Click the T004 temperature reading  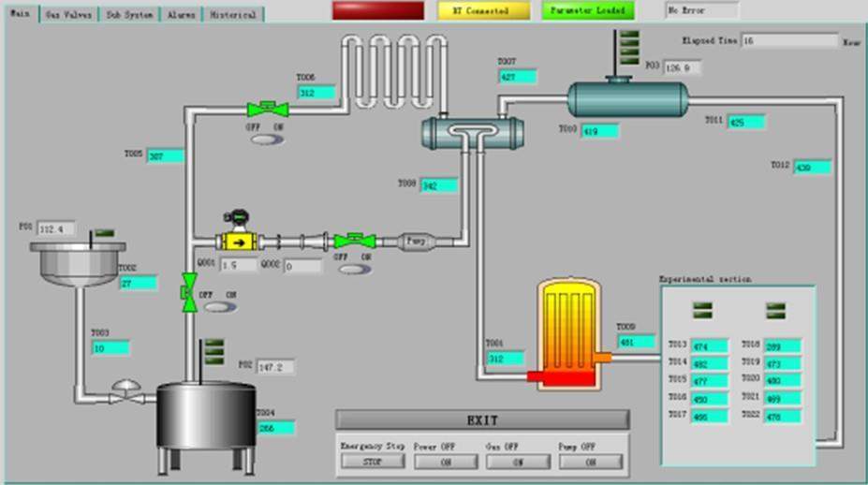click(x=276, y=428)
